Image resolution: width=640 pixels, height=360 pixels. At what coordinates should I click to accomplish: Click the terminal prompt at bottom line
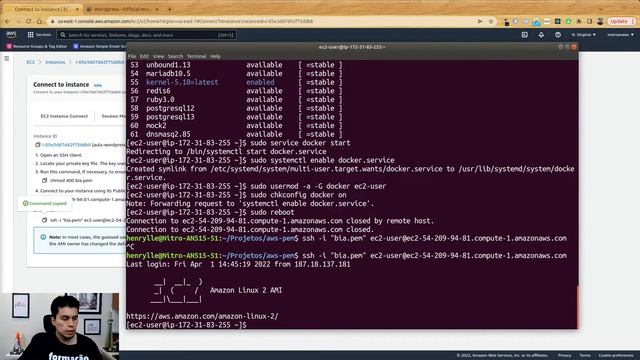(x=187, y=325)
